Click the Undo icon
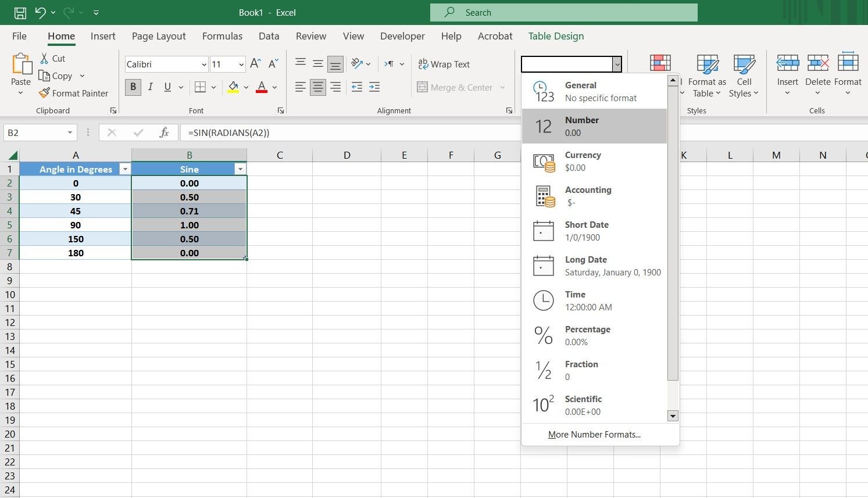 pyautogui.click(x=40, y=12)
